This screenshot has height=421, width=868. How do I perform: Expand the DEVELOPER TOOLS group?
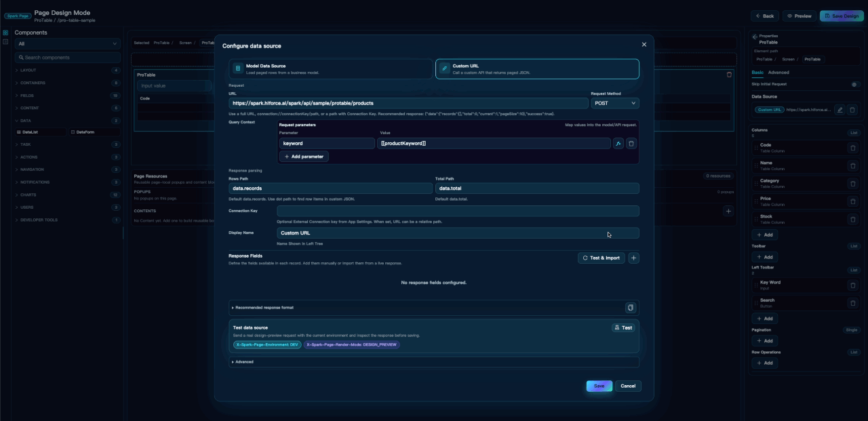(68, 220)
